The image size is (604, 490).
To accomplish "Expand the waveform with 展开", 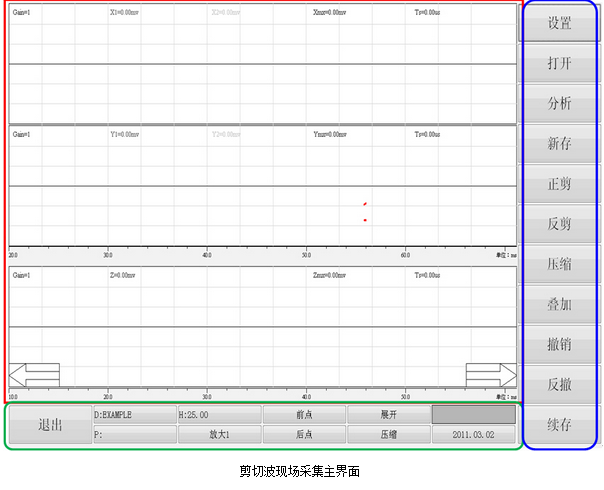I will tap(388, 414).
